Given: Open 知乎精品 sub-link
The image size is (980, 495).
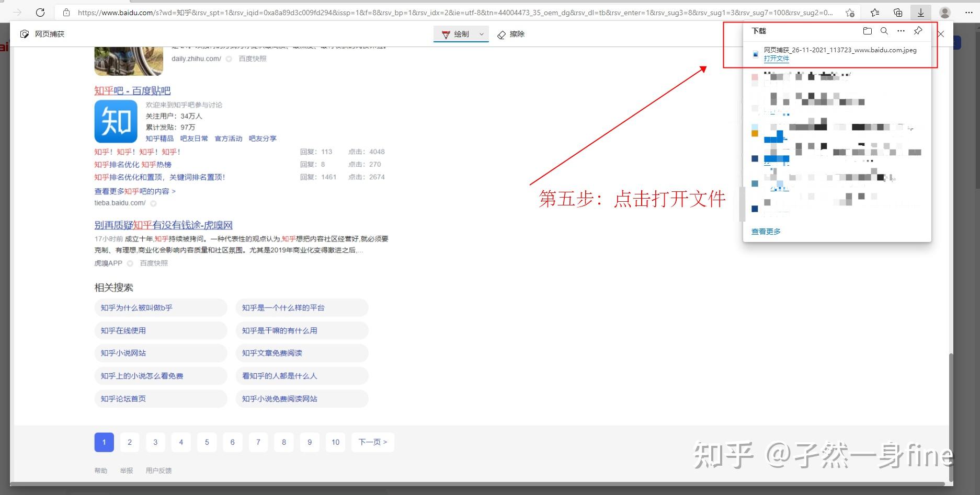Looking at the screenshot, I should [159, 139].
